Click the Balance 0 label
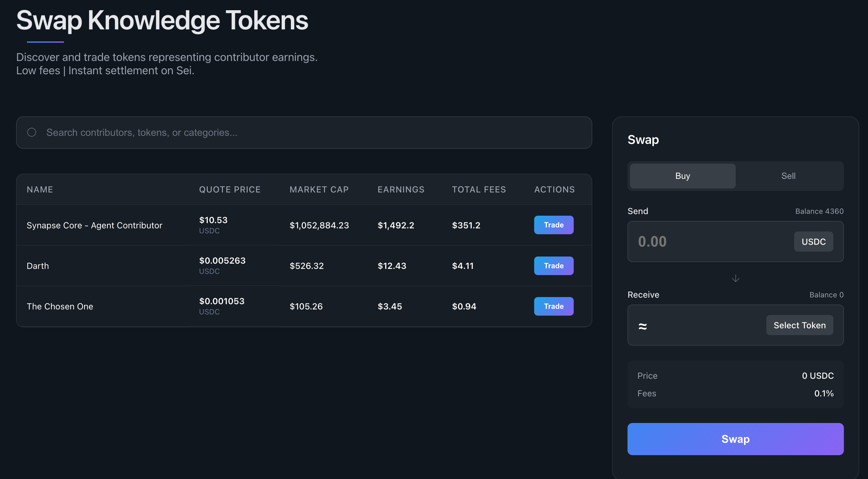This screenshot has height=479, width=868. pos(826,295)
